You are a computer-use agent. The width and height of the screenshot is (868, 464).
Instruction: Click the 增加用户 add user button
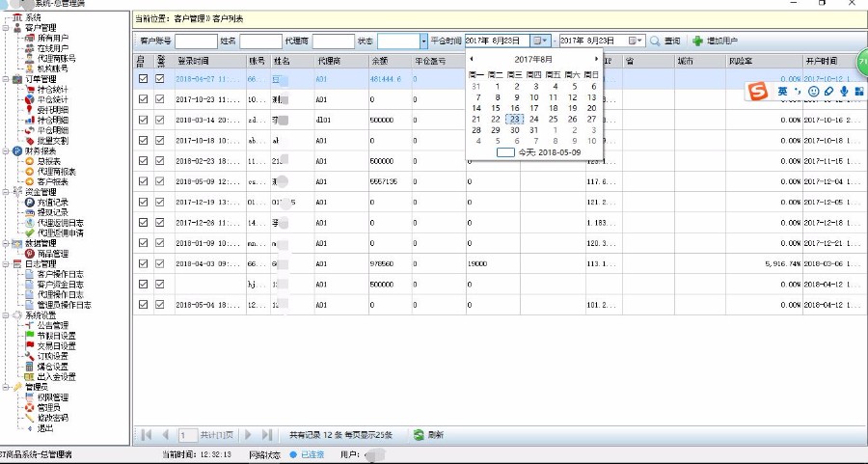715,41
